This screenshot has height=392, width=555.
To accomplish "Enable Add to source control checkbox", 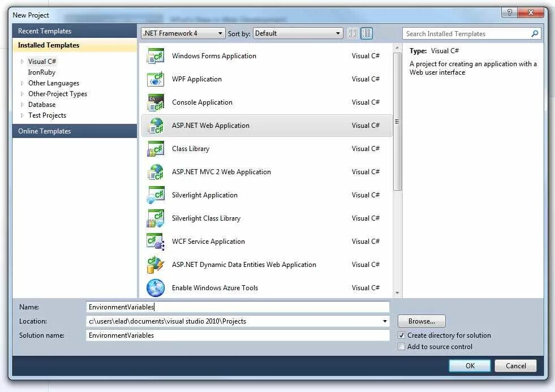I will [401, 347].
